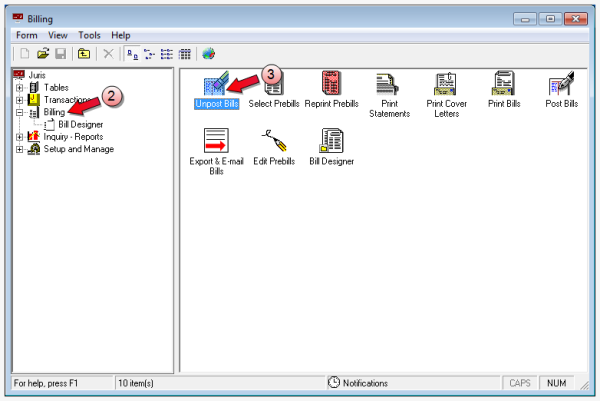600x401 pixels.
Task: Click the Up one level folder icon
Action: (84, 54)
